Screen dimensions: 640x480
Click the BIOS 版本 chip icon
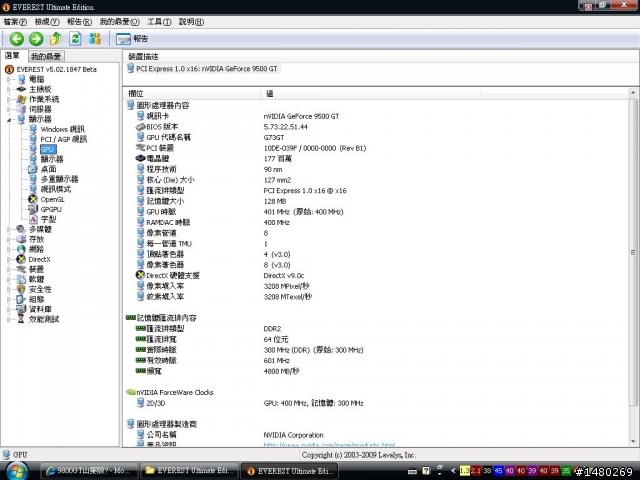[140, 127]
